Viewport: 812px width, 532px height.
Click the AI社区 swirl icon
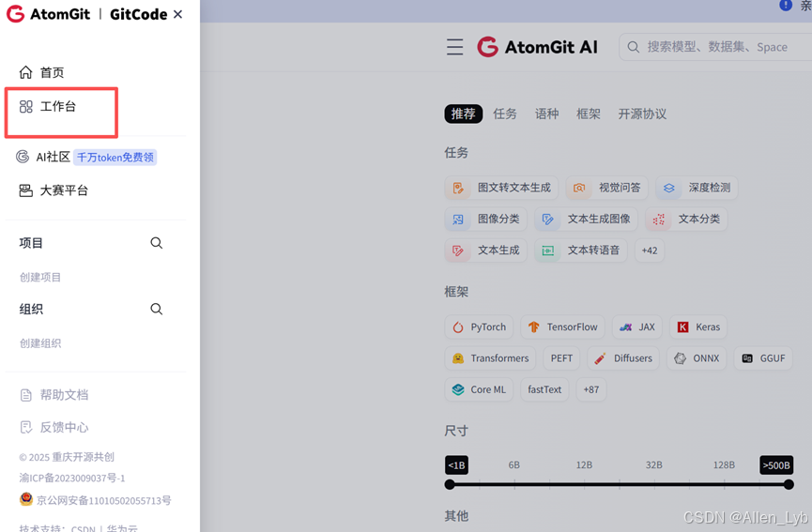23,157
